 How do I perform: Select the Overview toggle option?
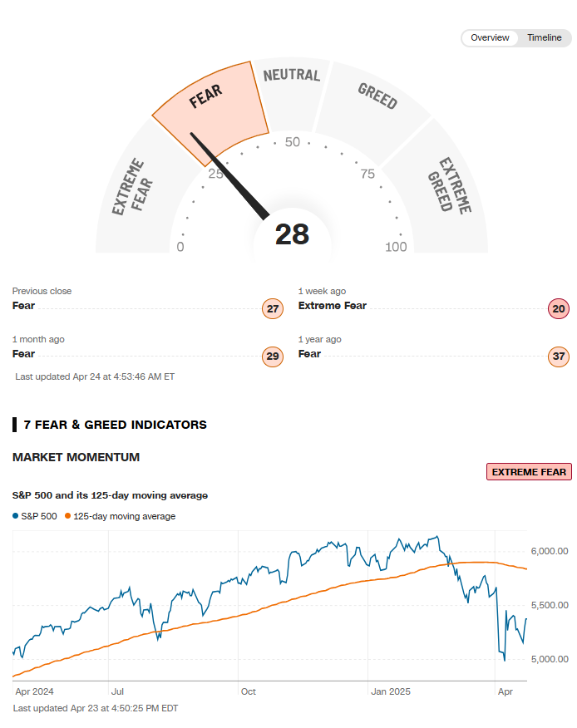[x=489, y=38]
